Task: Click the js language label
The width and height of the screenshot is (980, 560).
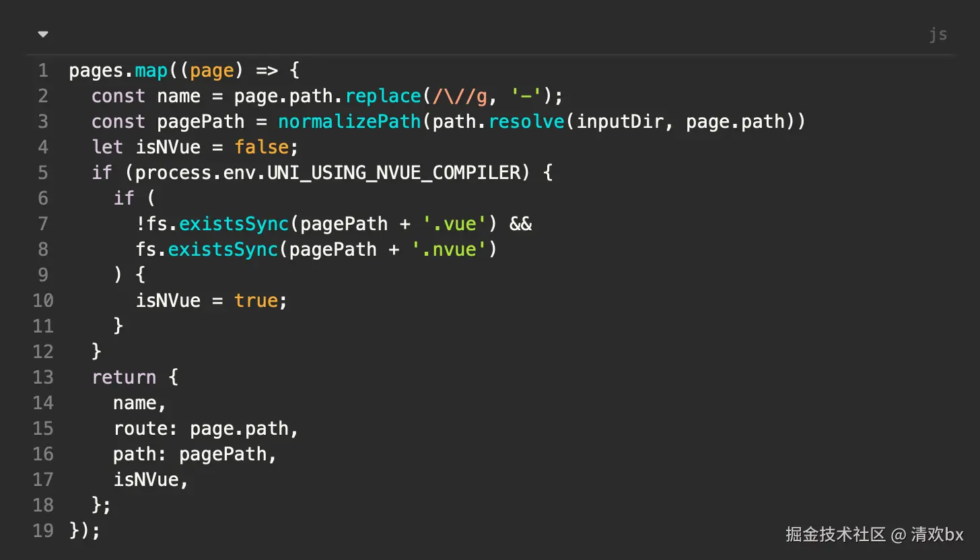Action: 938,34
